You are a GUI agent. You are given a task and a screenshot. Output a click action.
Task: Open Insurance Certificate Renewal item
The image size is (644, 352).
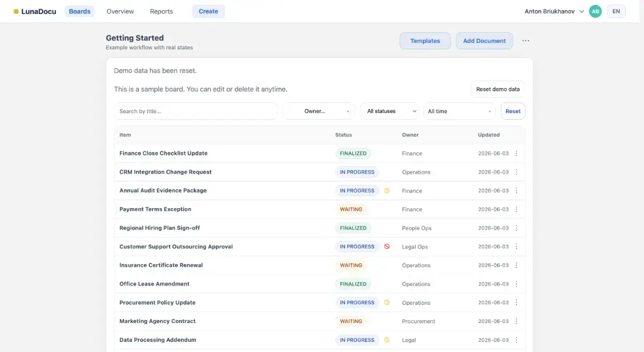tap(161, 265)
